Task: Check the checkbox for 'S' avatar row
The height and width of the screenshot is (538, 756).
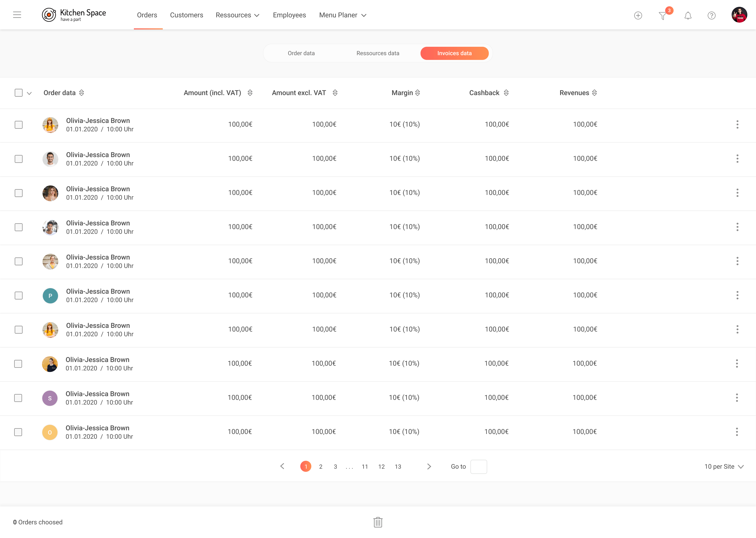Action: [18, 398]
